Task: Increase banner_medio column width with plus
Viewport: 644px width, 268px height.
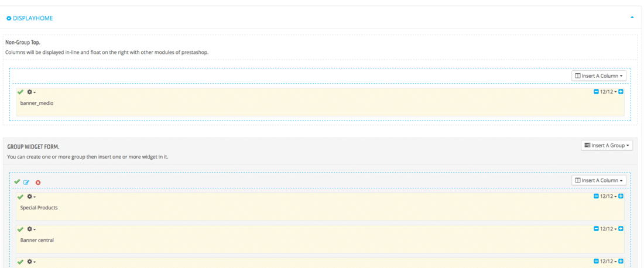Action: pos(621,91)
